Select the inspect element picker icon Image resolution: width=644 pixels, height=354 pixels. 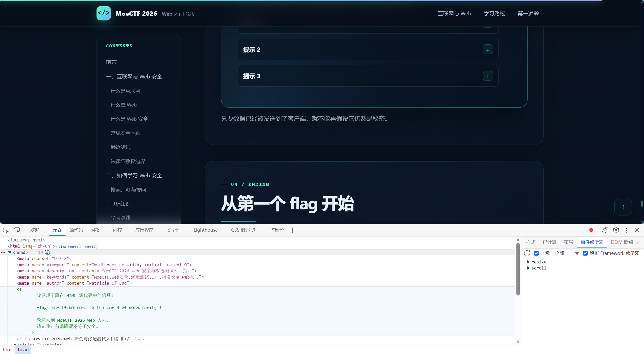[x=6, y=230]
